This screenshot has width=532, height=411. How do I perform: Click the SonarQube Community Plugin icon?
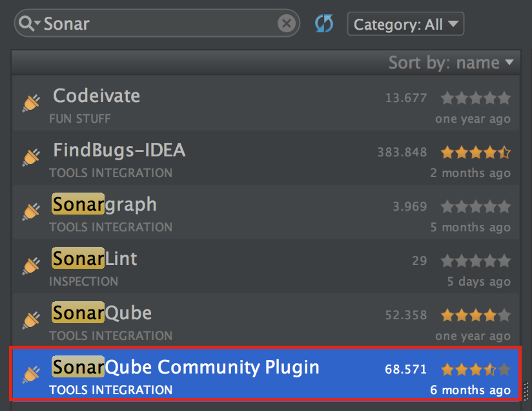tap(31, 375)
